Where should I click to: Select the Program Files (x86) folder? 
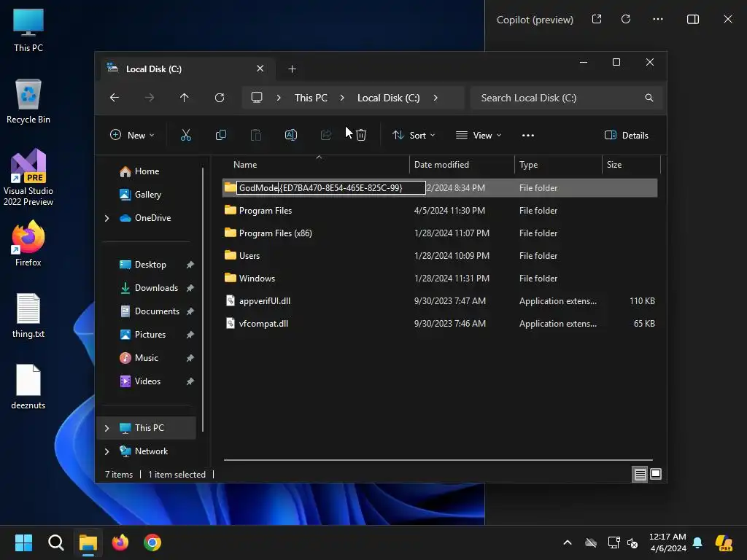(440, 233)
